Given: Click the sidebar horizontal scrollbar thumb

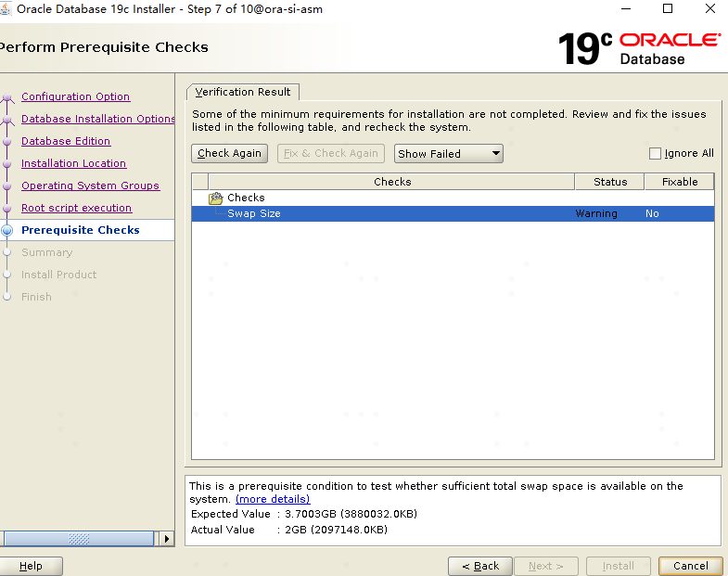Looking at the screenshot, I should tap(79, 539).
